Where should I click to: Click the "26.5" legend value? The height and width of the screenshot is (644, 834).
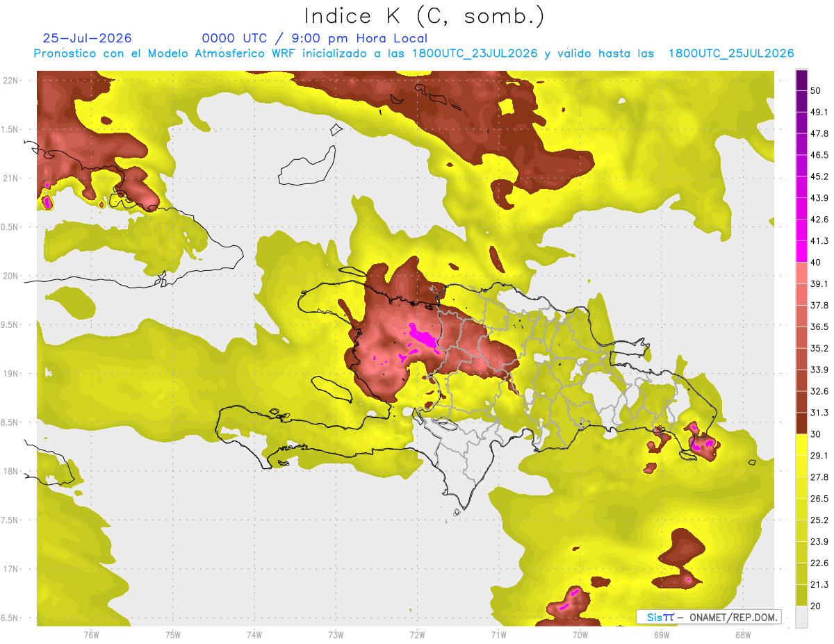pos(819,499)
